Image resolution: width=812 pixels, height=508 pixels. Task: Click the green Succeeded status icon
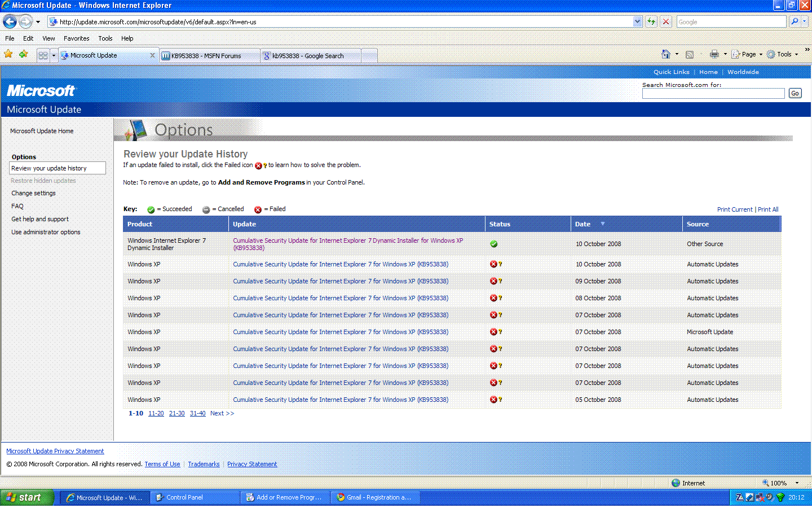494,244
